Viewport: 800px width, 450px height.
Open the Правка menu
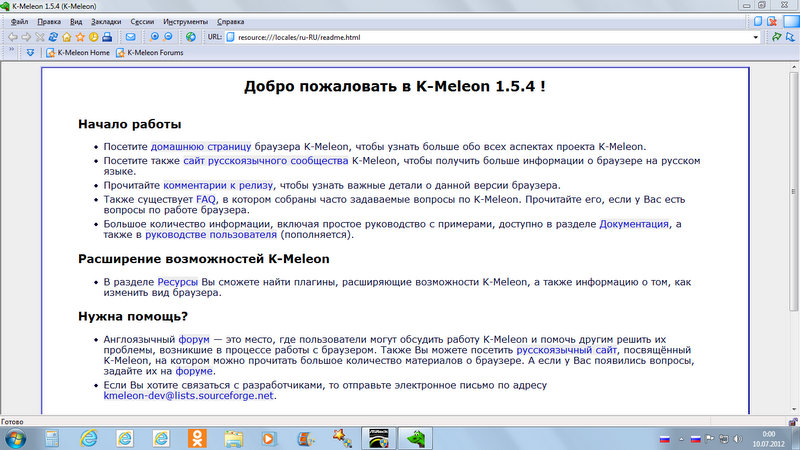(49, 22)
